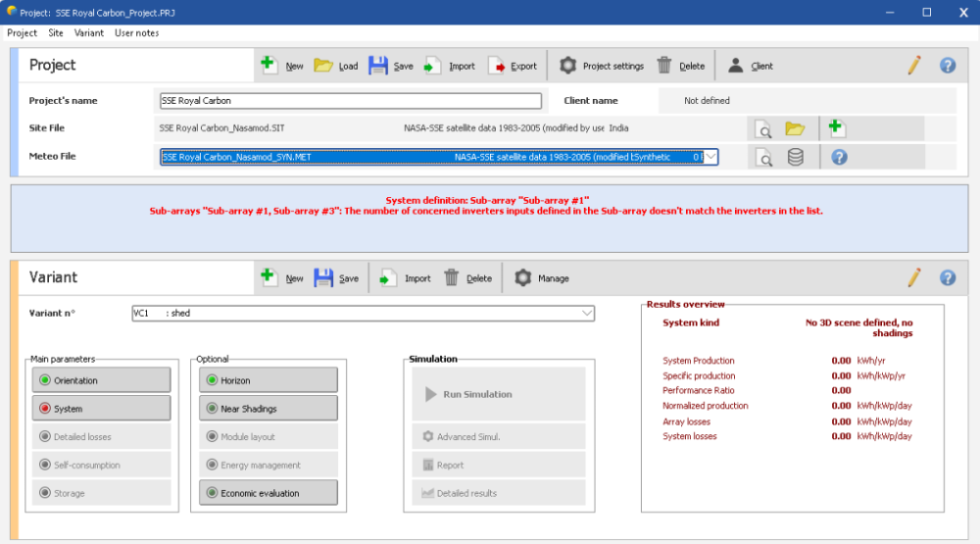Click the New project green plus icon

[269, 66]
